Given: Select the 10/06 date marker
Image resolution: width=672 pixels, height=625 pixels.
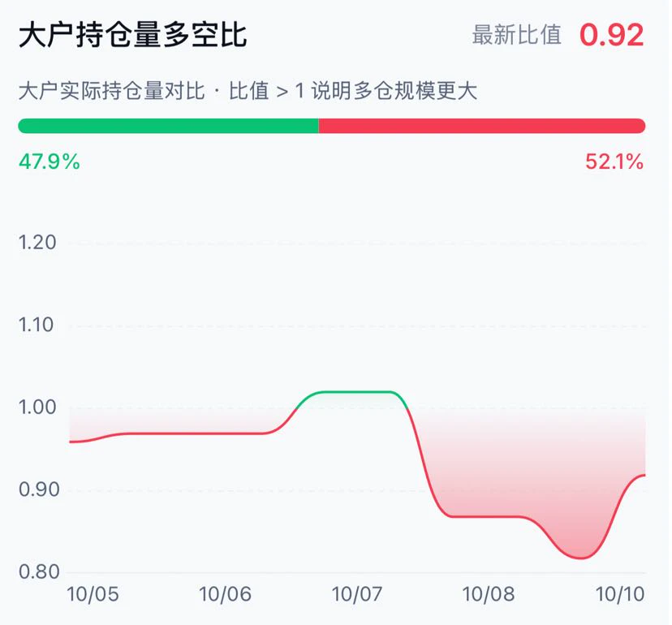Looking at the screenshot, I should click(225, 595).
